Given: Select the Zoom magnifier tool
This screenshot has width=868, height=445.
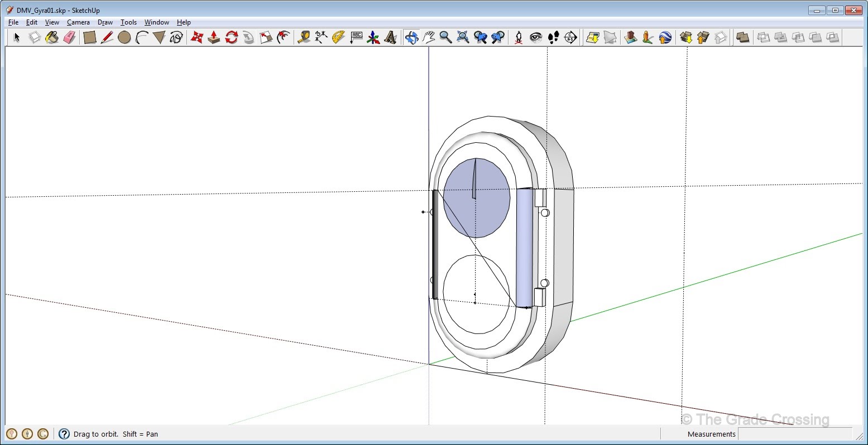Looking at the screenshot, I should coord(445,37).
